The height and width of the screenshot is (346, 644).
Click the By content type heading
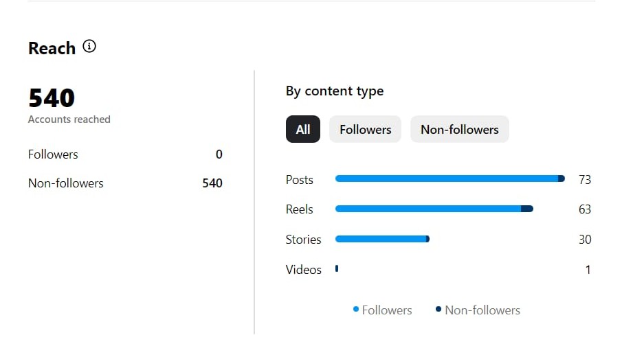335,91
